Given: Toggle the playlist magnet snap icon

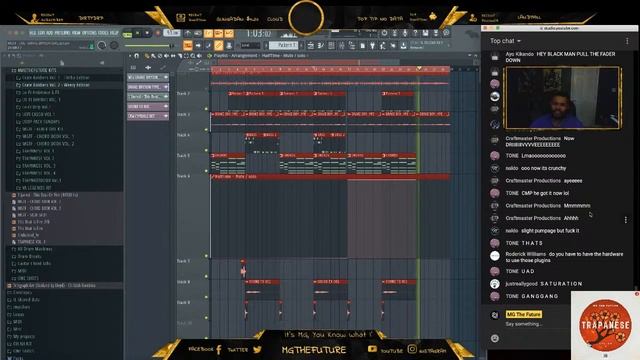Looking at the screenshot, I should click(x=137, y=56).
